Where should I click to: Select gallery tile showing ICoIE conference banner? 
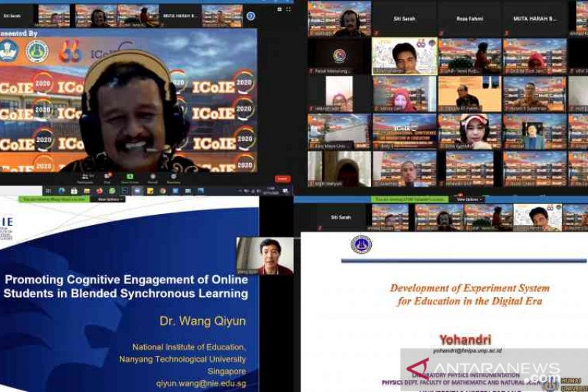(x=404, y=132)
